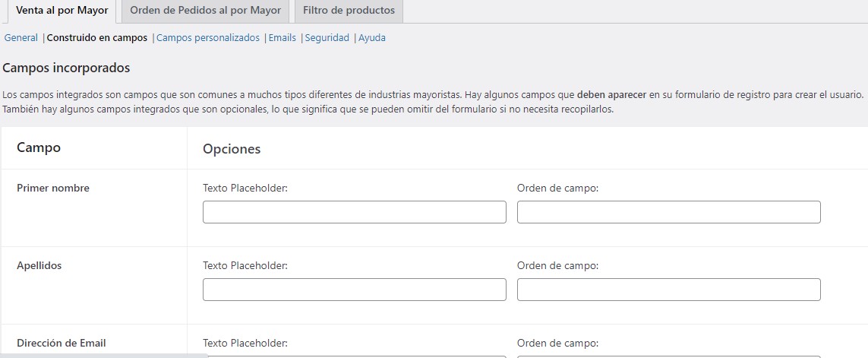Screen dimensions: 868x358
Task: Click Orden de campo label for Dirección de Email
Action: (x=557, y=344)
